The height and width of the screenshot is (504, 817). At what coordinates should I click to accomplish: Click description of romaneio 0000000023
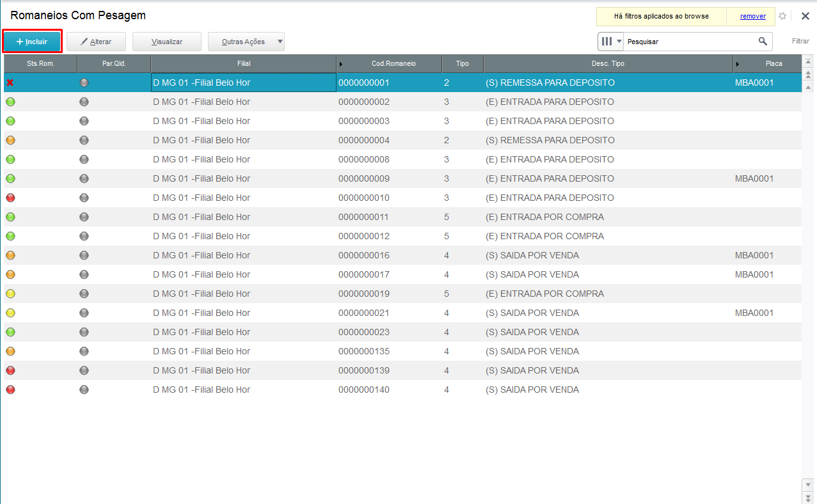pyautogui.click(x=532, y=332)
